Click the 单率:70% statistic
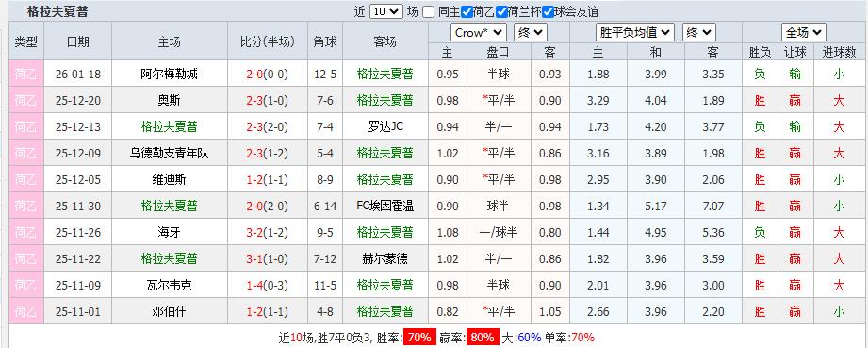Screen dimensions: 868x348 [x=569, y=337]
